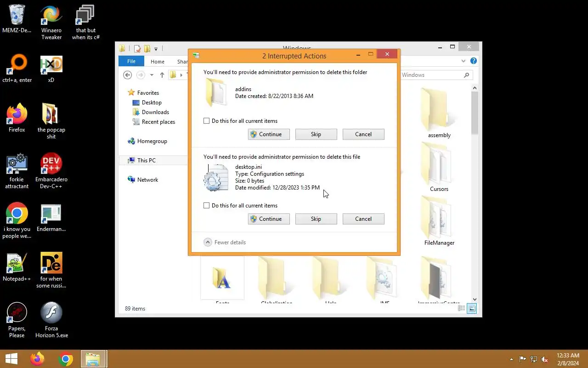Open the Home ribbon tab
This screenshot has width=588, height=368.
coord(158,61)
